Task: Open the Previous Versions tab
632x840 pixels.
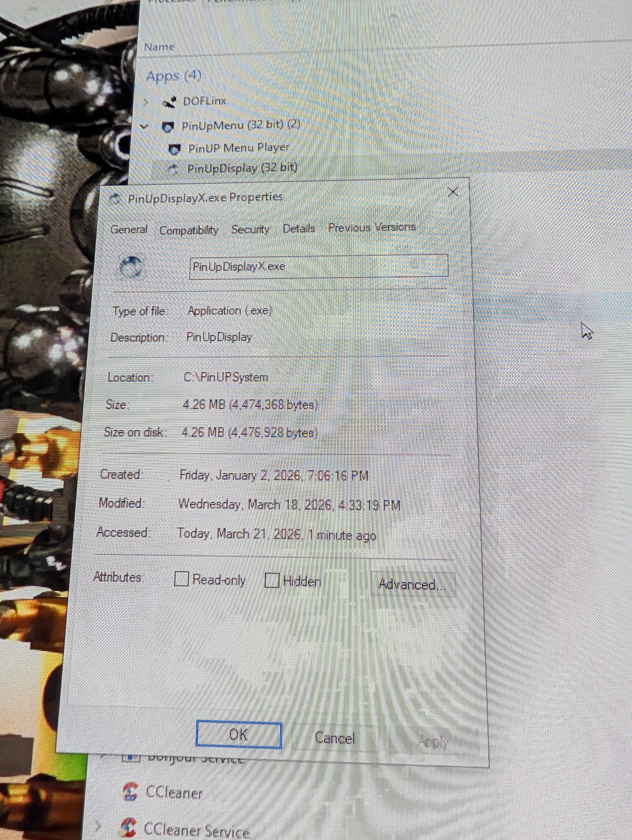Action: [372, 227]
